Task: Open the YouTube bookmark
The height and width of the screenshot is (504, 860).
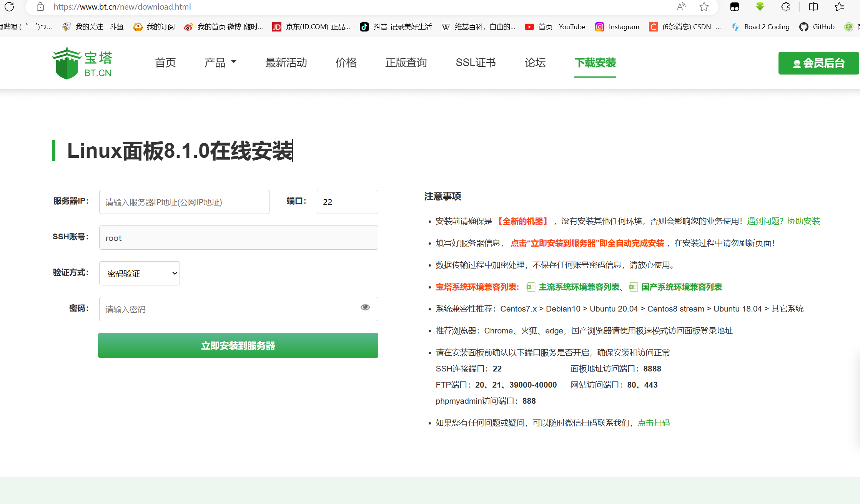Action: [555, 27]
